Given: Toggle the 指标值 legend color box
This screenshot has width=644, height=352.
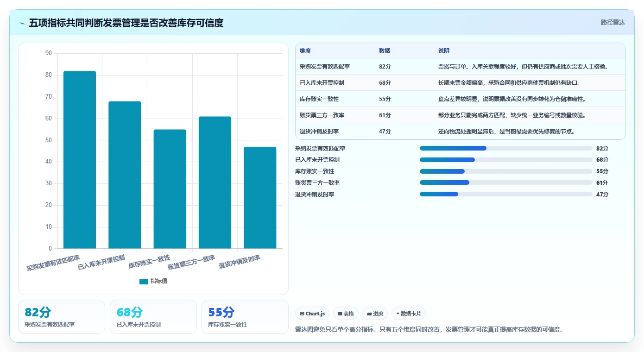Looking at the screenshot, I should point(144,281).
